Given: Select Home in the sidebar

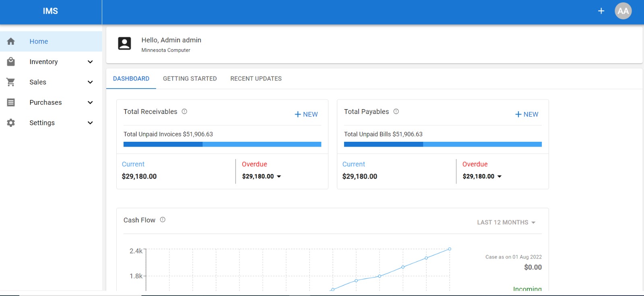Looking at the screenshot, I should 51,41.
